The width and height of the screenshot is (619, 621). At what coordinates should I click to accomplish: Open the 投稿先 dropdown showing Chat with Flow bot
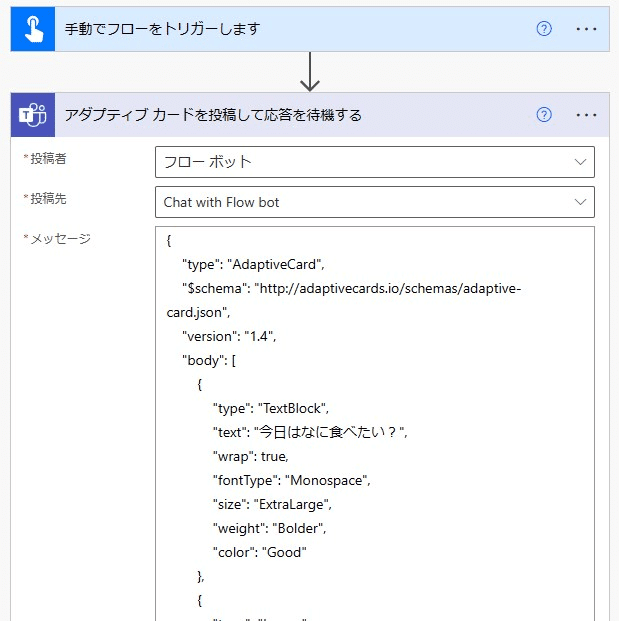375,202
